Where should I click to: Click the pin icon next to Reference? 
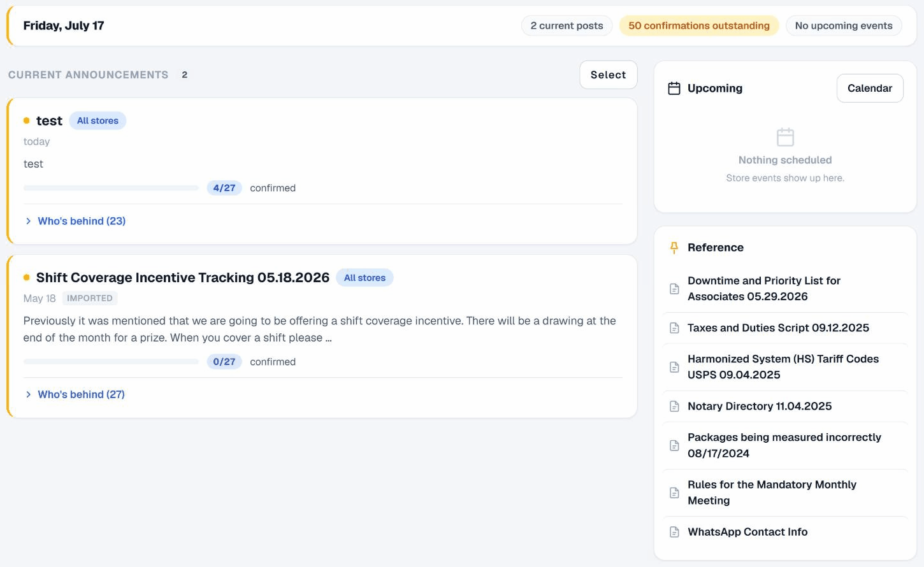(674, 248)
